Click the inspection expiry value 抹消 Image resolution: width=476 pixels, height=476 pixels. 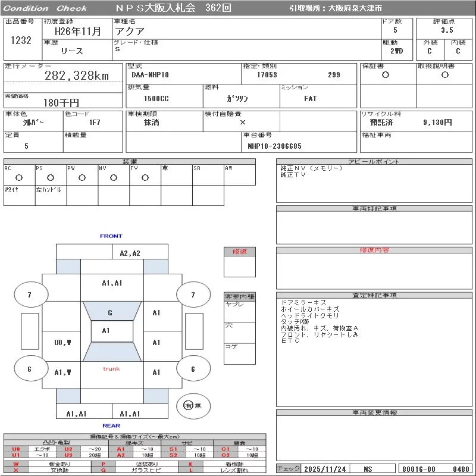[x=152, y=123]
